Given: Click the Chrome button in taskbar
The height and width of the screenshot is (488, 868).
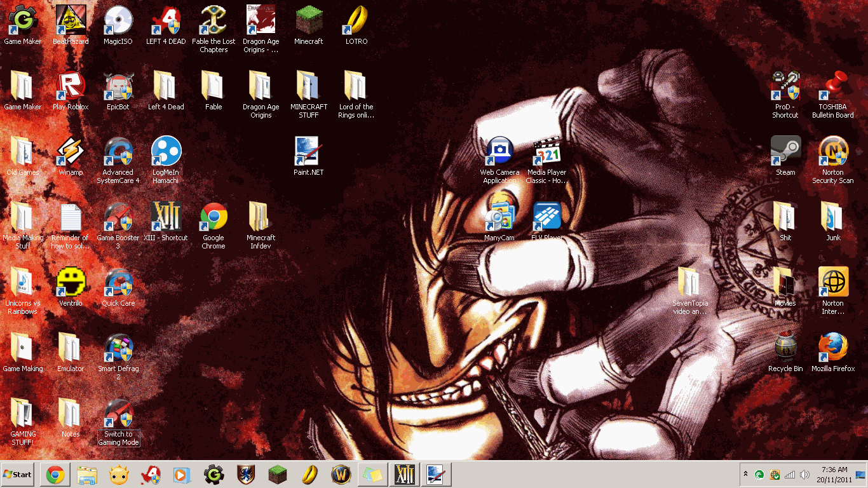Looking at the screenshot, I should click(x=55, y=475).
